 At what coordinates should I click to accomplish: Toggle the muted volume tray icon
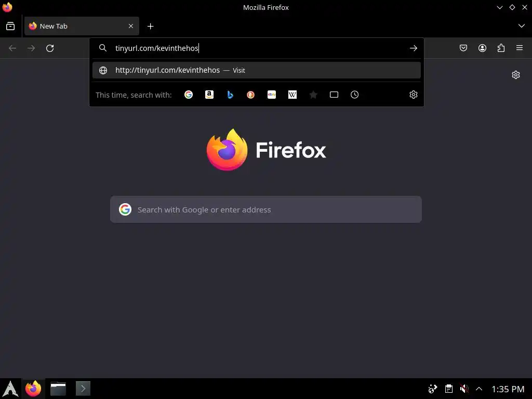coord(464,389)
